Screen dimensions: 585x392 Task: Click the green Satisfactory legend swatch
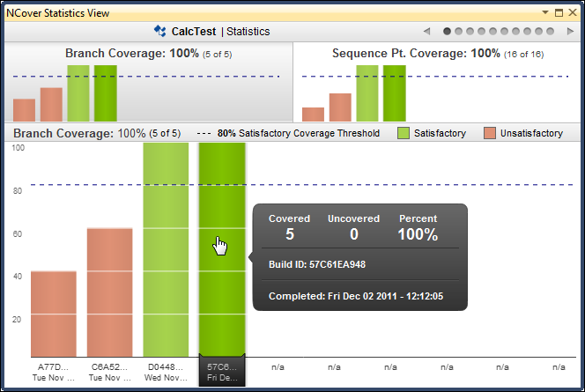coord(404,133)
